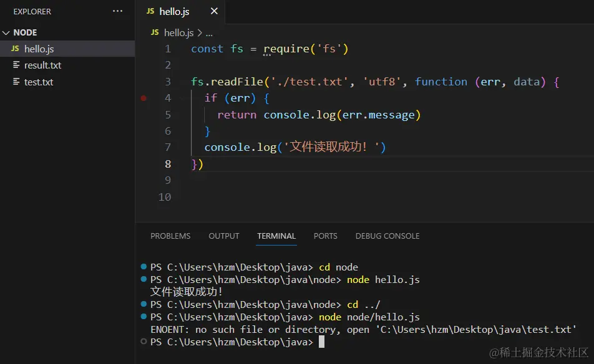
Task: Click the command decoration dot beside 'cd node'
Action: (144, 267)
